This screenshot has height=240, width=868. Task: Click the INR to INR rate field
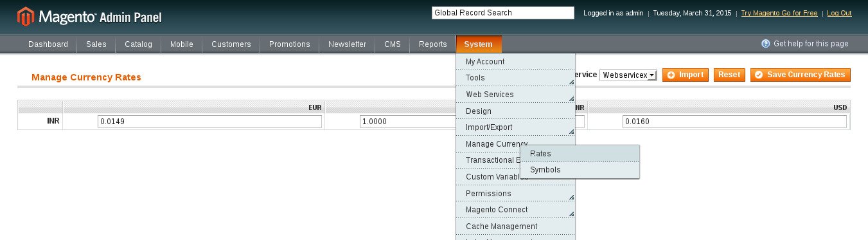[472, 122]
